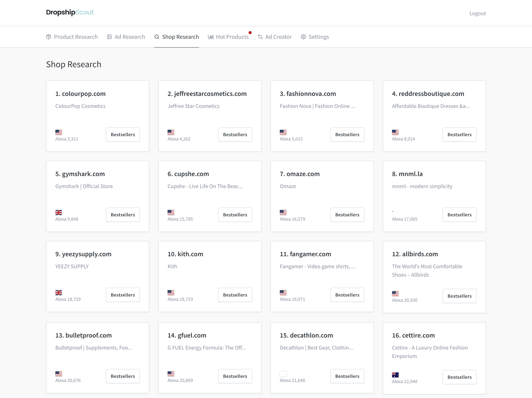Click the '12. allbirds.com' heading
Screen dimensions: 532x398
[415, 254]
